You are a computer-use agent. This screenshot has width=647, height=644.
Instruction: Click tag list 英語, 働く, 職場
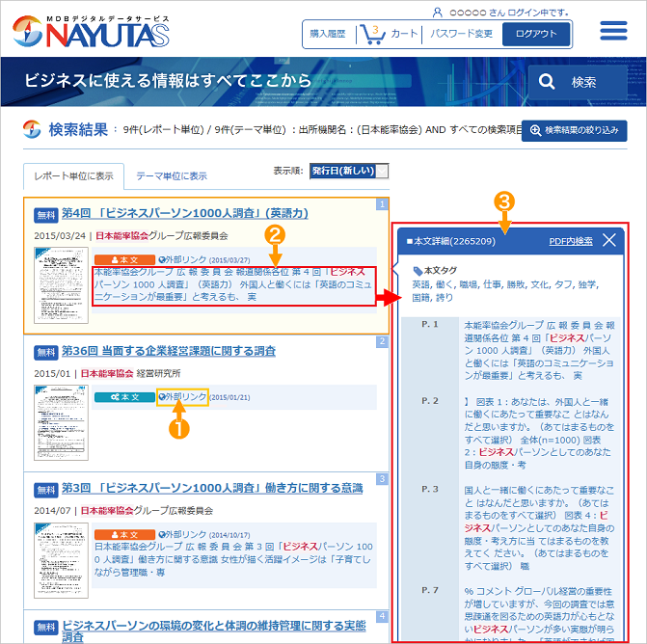505,291
